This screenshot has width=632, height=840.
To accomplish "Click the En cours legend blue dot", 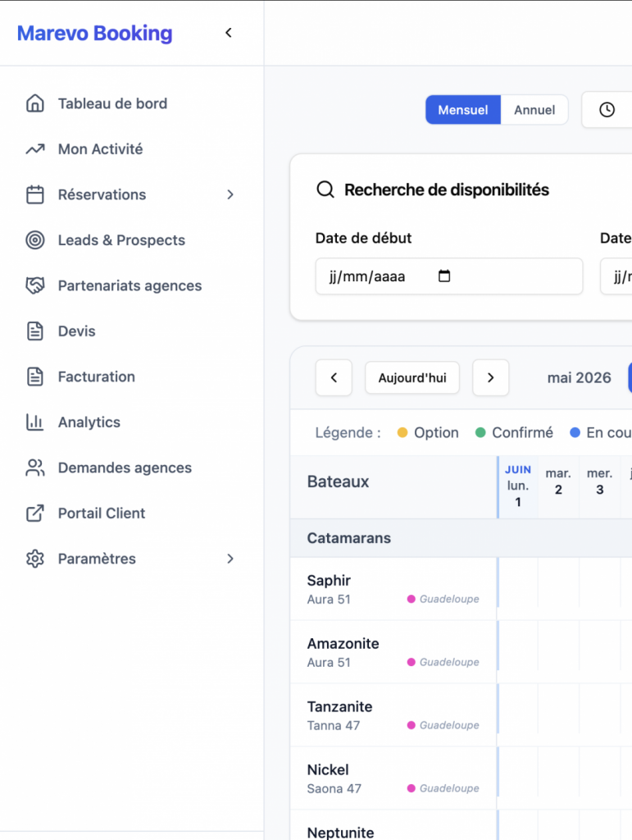I will [575, 432].
